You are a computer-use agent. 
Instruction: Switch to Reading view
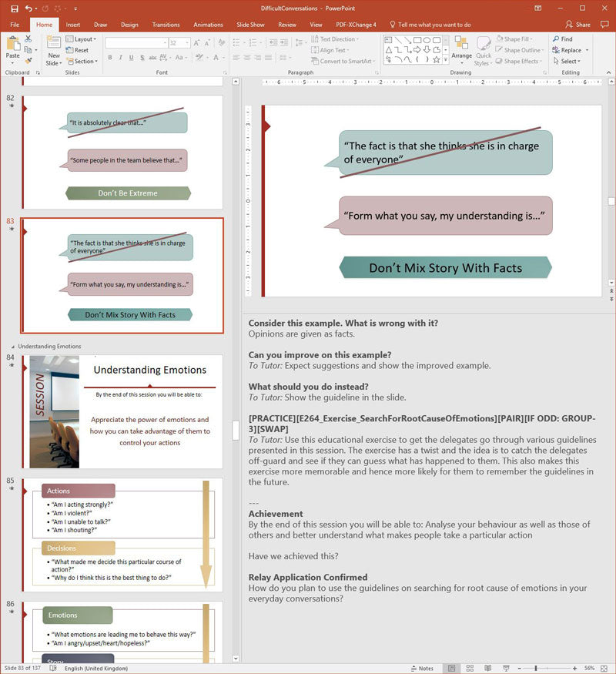pos(488,668)
